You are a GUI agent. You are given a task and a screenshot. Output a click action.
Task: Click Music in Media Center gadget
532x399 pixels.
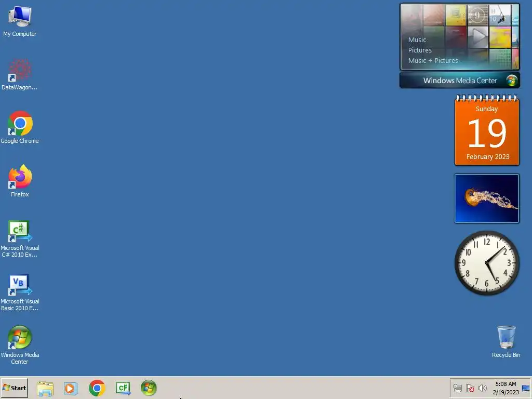point(417,39)
